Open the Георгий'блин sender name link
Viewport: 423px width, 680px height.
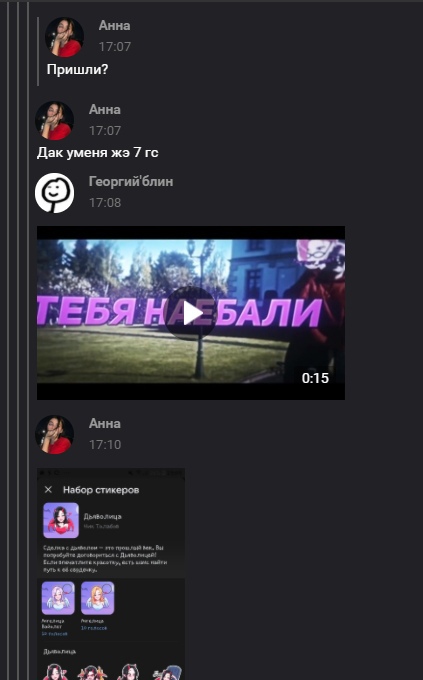coord(131,181)
